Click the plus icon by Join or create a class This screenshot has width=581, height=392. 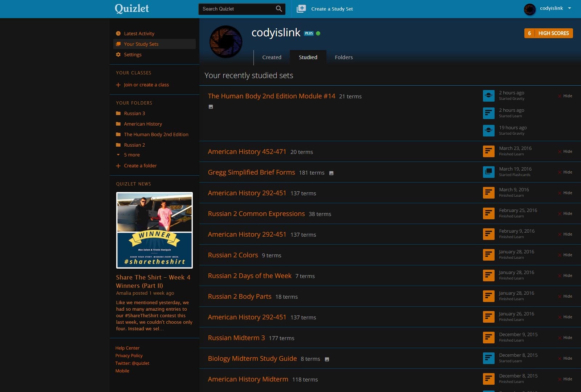coord(118,85)
